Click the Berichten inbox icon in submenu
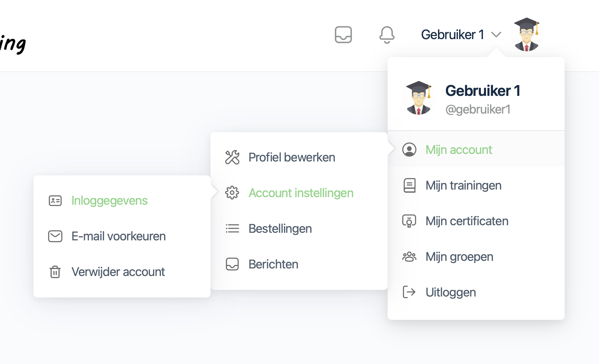 coord(232,264)
